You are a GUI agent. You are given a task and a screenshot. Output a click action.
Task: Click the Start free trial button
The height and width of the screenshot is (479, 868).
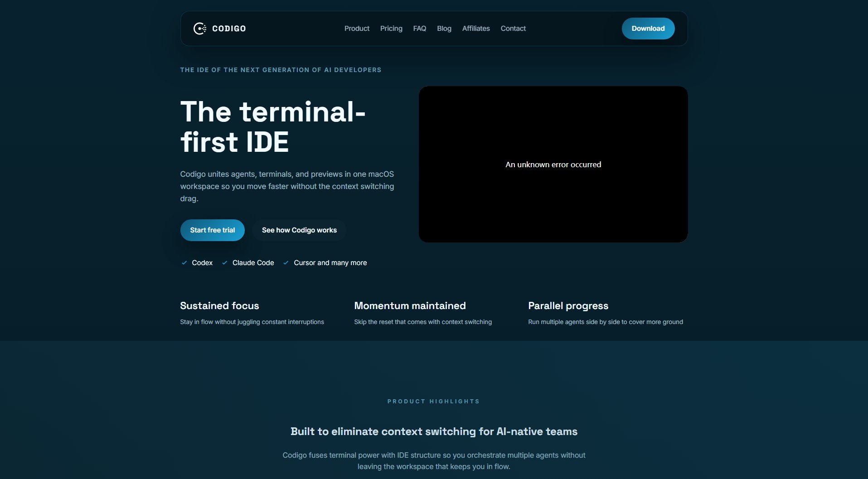click(212, 230)
